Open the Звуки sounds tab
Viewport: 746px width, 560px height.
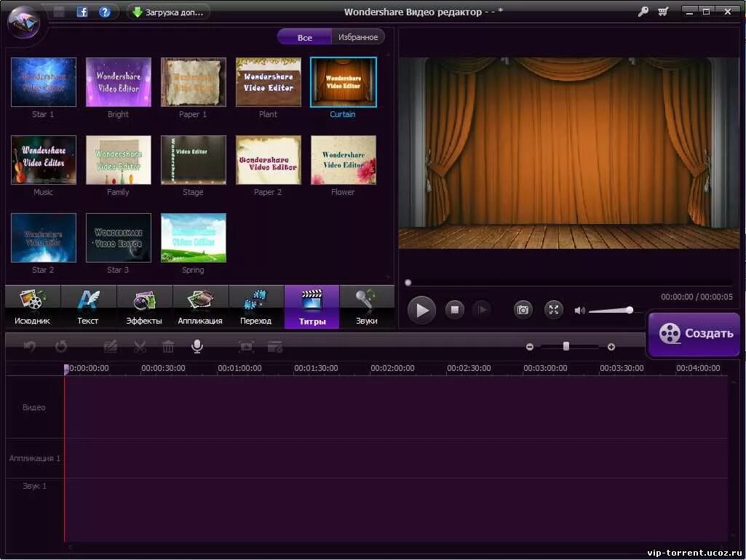click(367, 307)
